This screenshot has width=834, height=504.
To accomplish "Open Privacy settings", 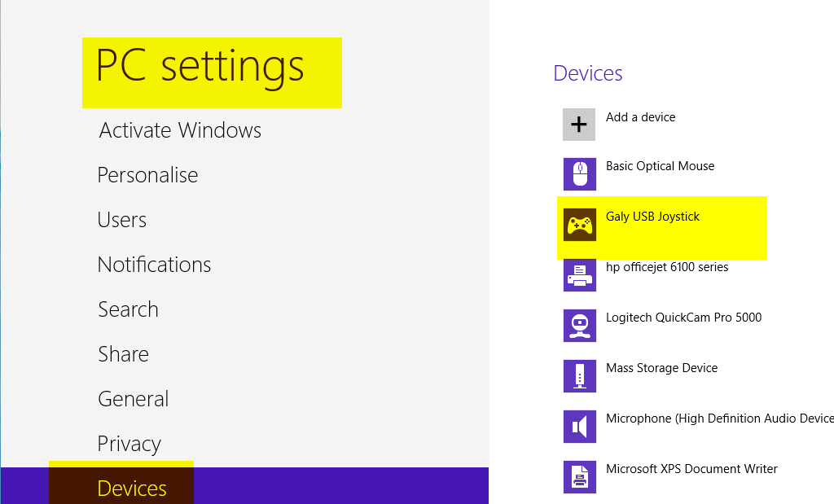I will coord(129,444).
